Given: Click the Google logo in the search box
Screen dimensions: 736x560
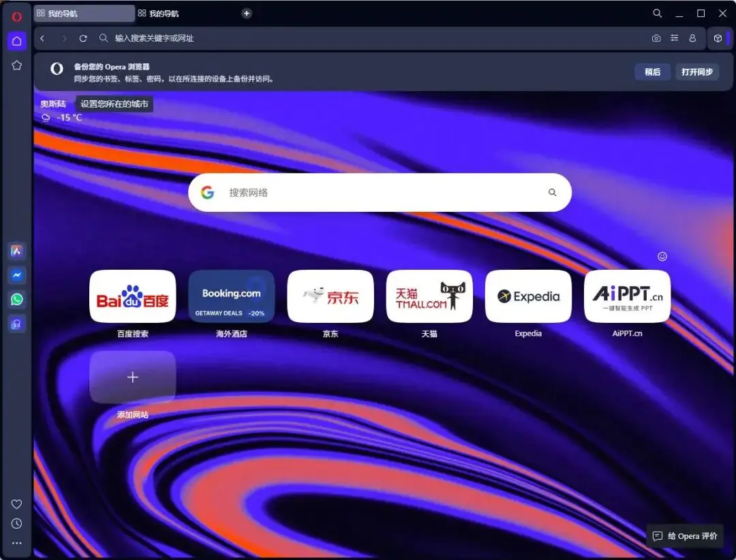Looking at the screenshot, I should (207, 192).
